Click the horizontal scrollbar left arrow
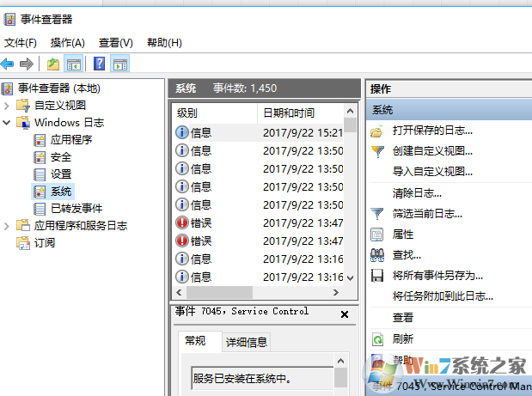This screenshot has width=532, height=396. point(180,292)
